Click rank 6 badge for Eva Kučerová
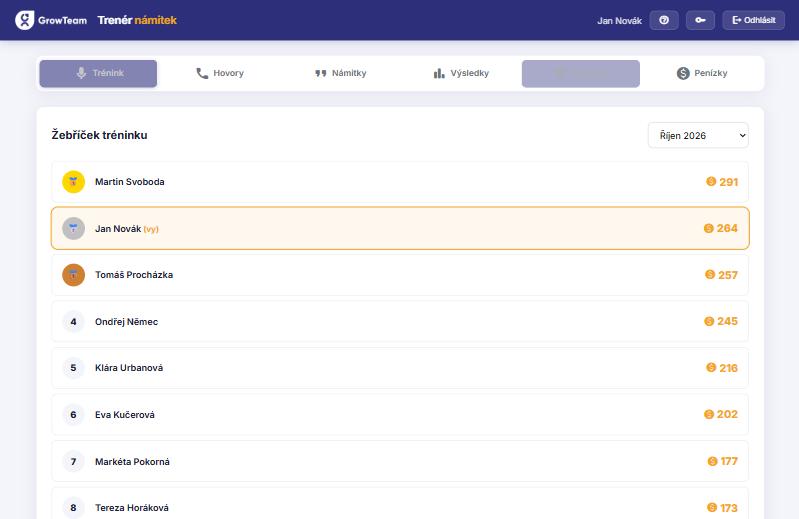Viewport: 799px width, 519px height. click(x=73, y=415)
